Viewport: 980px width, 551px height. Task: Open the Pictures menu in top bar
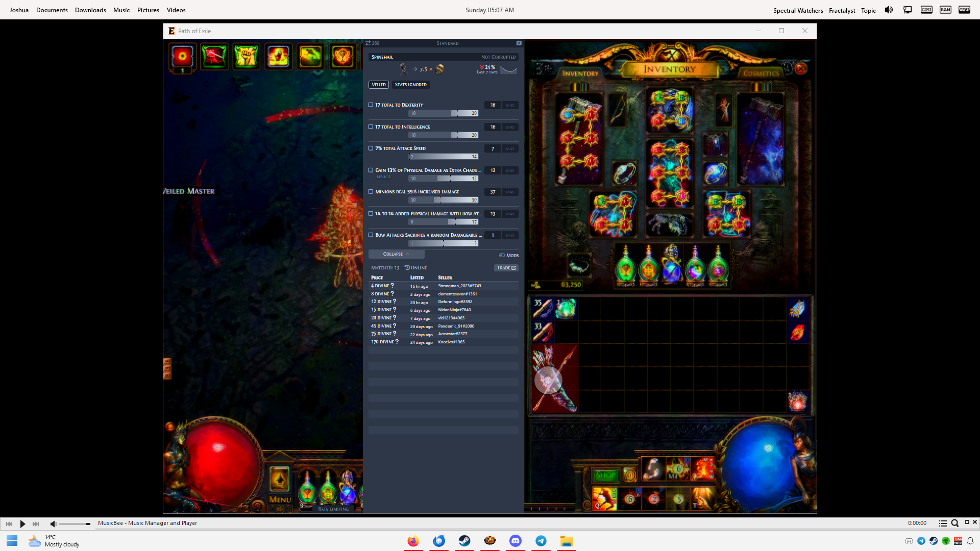pos(148,10)
